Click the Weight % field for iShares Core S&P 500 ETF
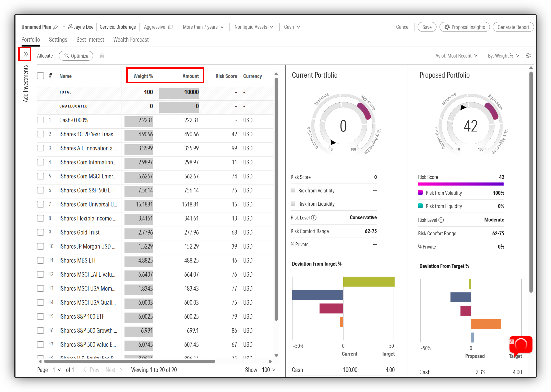This screenshot has width=551, height=392. [x=138, y=190]
